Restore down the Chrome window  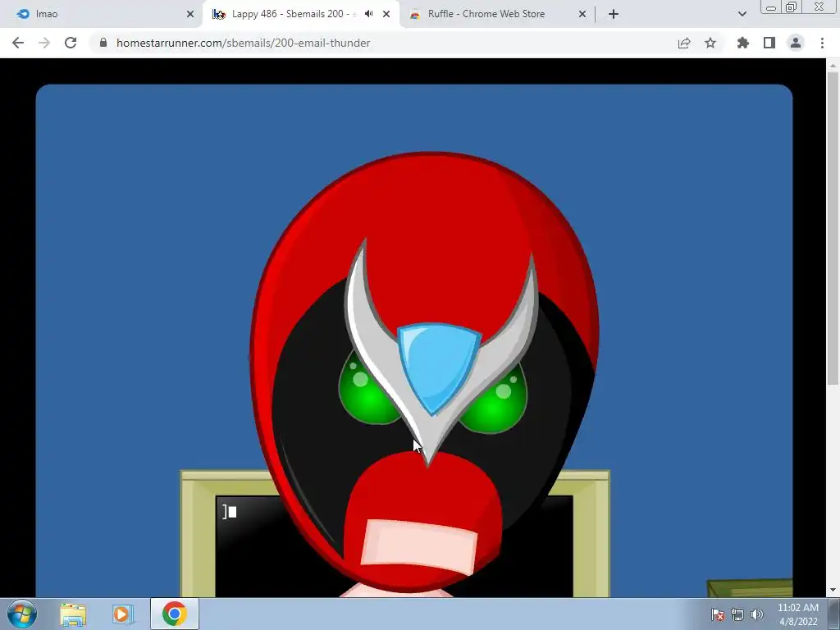[791, 7]
